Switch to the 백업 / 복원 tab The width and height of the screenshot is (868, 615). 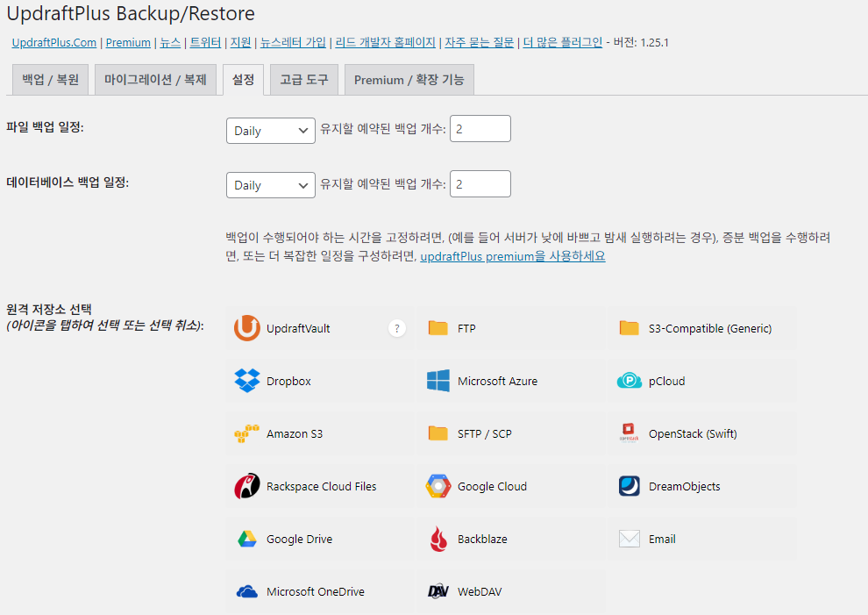50,80
